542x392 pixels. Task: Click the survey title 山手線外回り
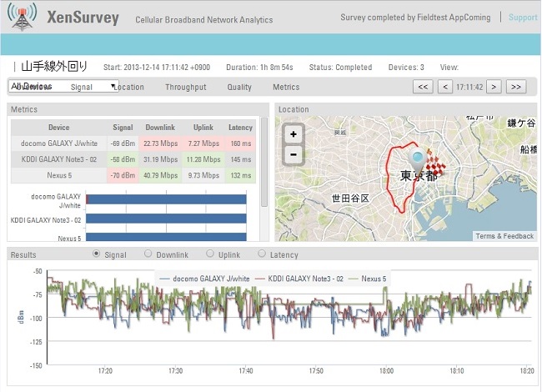(54, 67)
